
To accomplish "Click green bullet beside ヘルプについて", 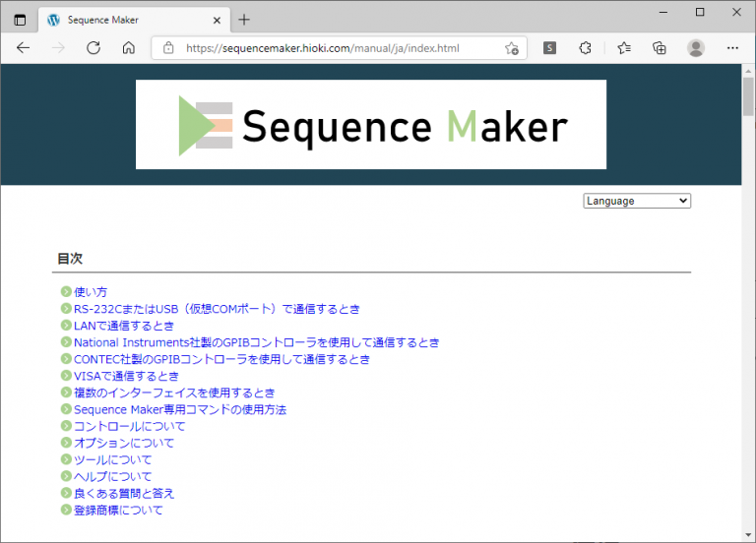I will point(66,476).
